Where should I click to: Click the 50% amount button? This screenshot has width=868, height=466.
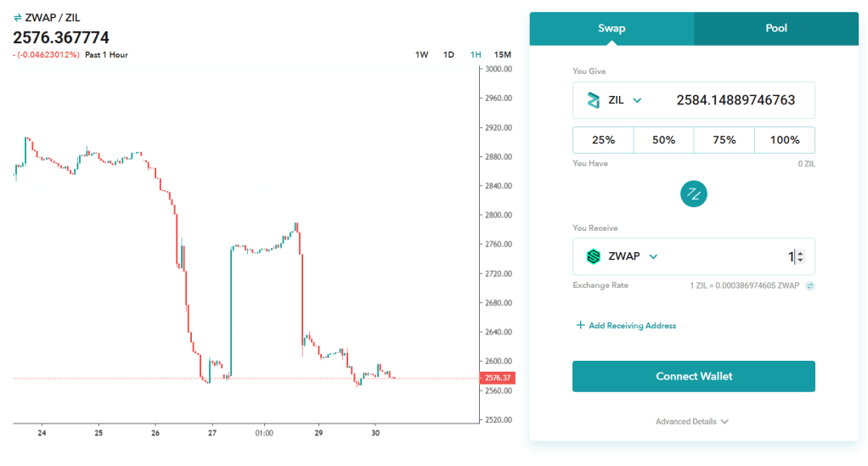click(x=663, y=140)
